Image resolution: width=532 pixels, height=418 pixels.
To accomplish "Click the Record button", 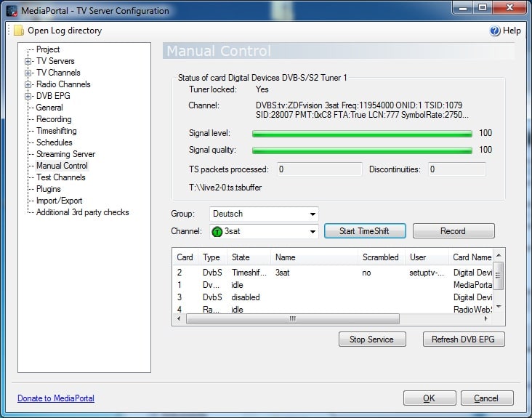I will click(454, 231).
